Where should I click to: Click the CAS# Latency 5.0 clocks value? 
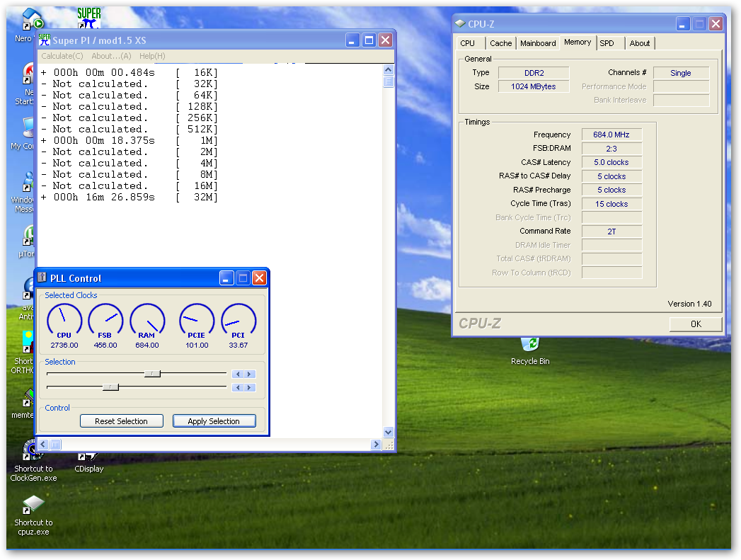coord(611,162)
